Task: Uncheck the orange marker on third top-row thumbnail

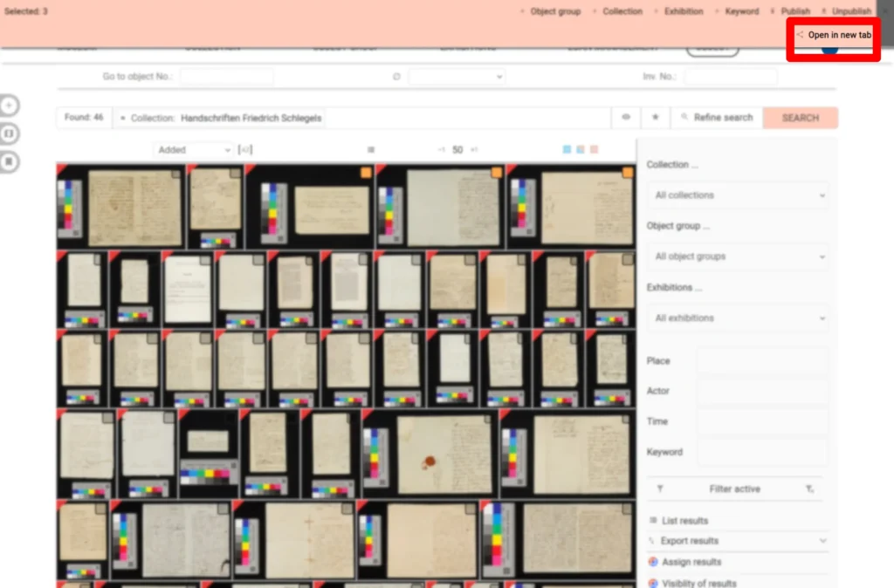Action: pyautogui.click(x=366, y=172)
